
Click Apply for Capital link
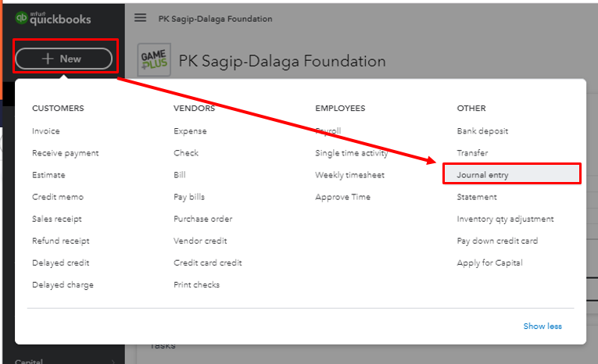point(489,263)
